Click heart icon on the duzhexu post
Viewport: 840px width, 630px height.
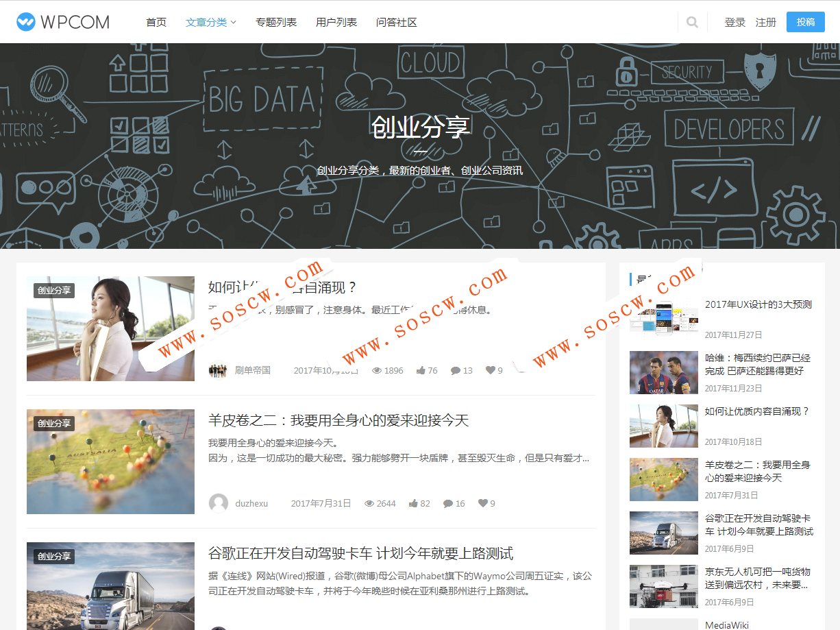click(482, 503)
